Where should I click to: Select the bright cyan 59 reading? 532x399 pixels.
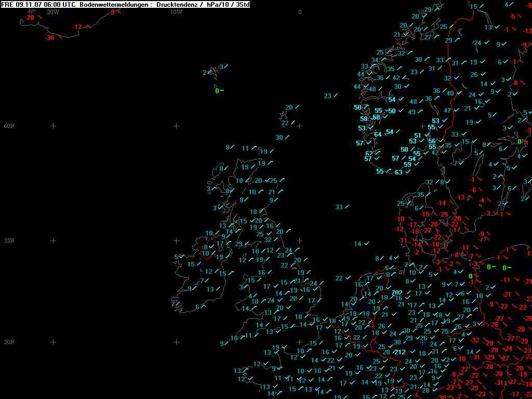(x=407, y=165)
